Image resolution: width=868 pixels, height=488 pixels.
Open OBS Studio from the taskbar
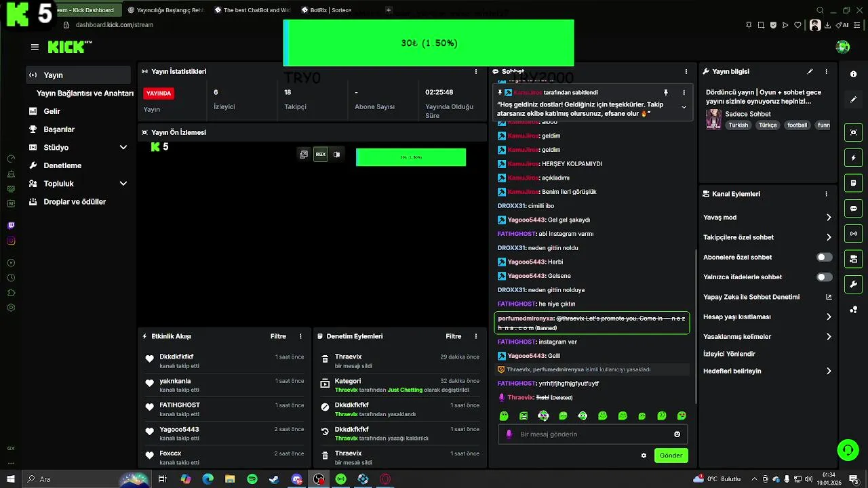coord(319,479)
